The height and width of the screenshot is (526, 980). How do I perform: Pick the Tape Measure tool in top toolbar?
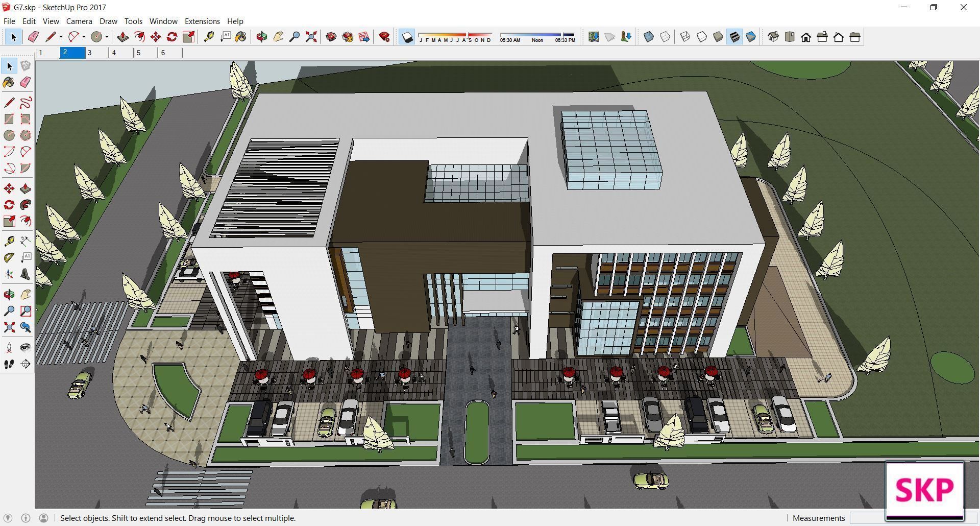pos(209,37)
